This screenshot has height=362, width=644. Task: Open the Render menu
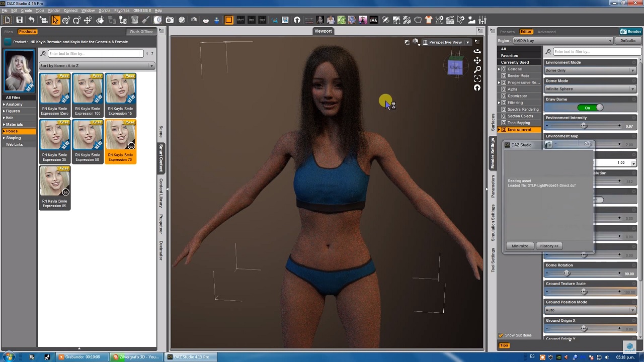tap(54, 11)
